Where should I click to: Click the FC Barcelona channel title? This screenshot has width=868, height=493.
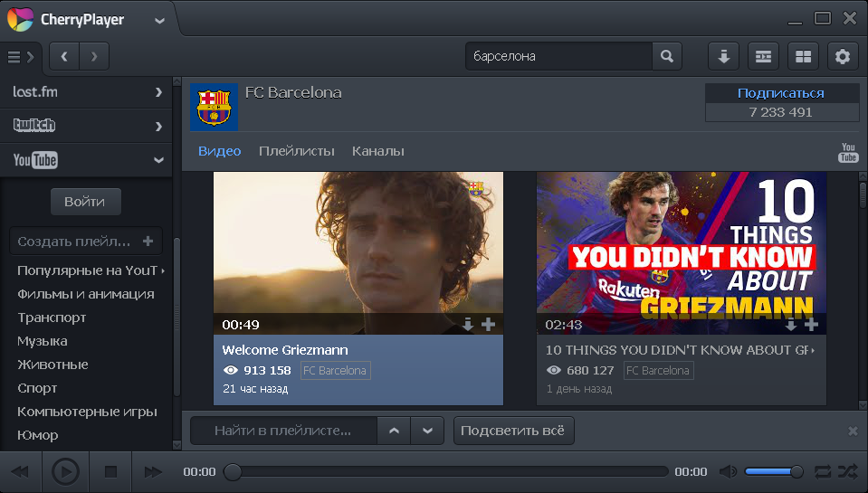293,93
